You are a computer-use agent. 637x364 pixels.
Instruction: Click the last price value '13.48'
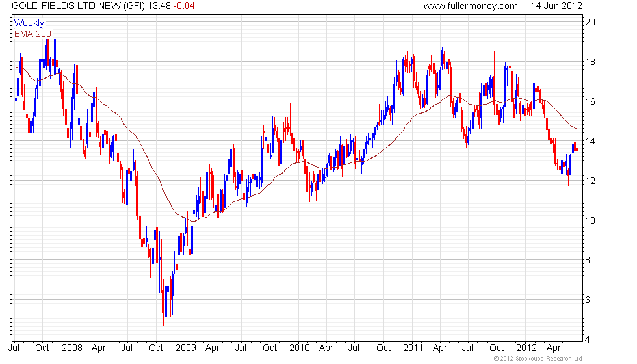coord(159,6)
